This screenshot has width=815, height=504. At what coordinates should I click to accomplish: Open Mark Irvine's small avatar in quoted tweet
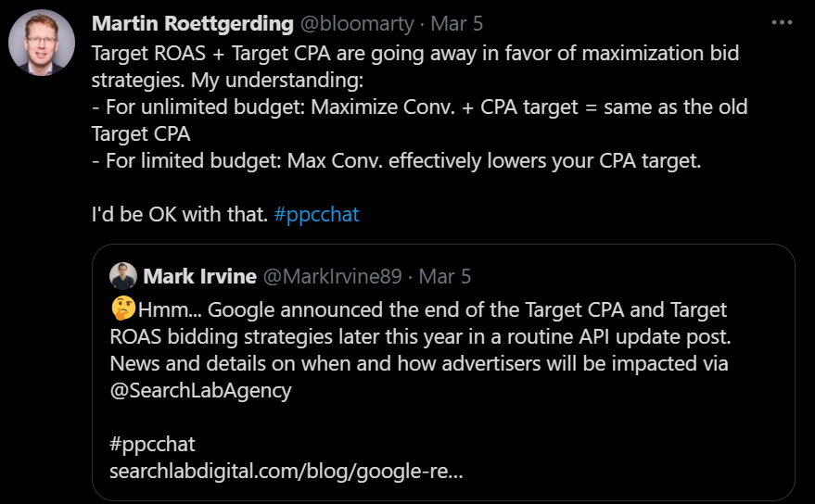coord(123,276)
